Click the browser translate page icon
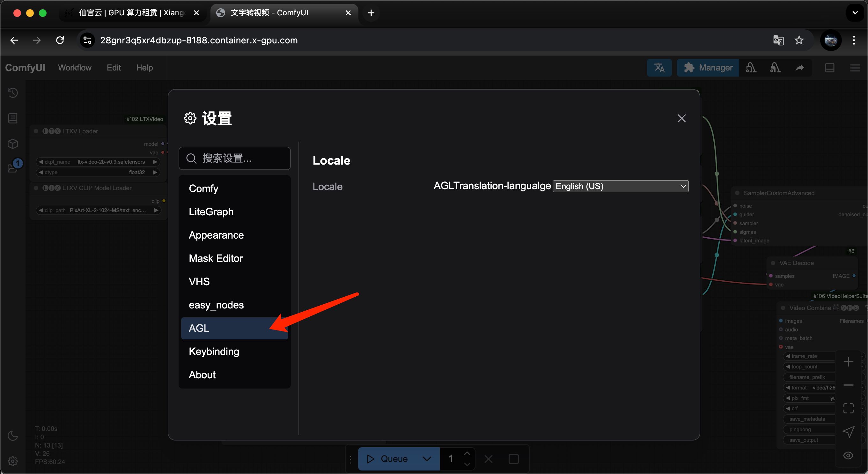868x474 pixels. [778, 41]
